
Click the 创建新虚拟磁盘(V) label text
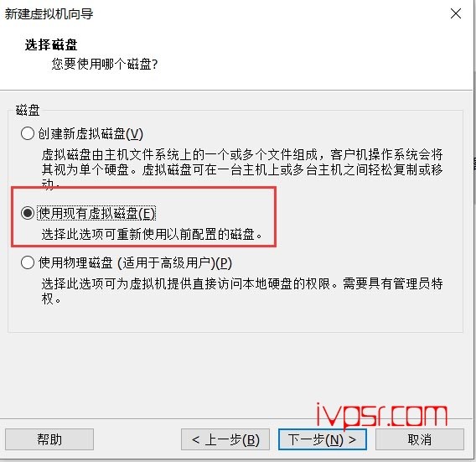click(x=91, y=133)
